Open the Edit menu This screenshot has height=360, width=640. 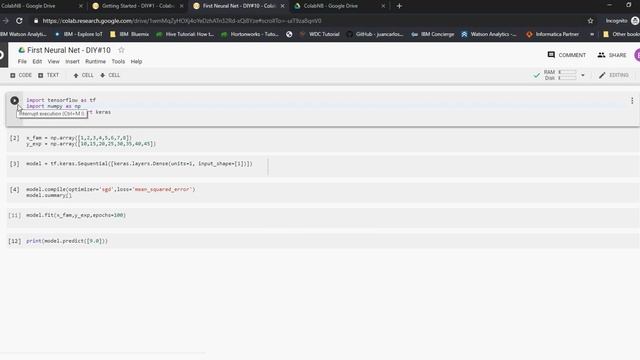pyautogui.click(x=37, y=62)
